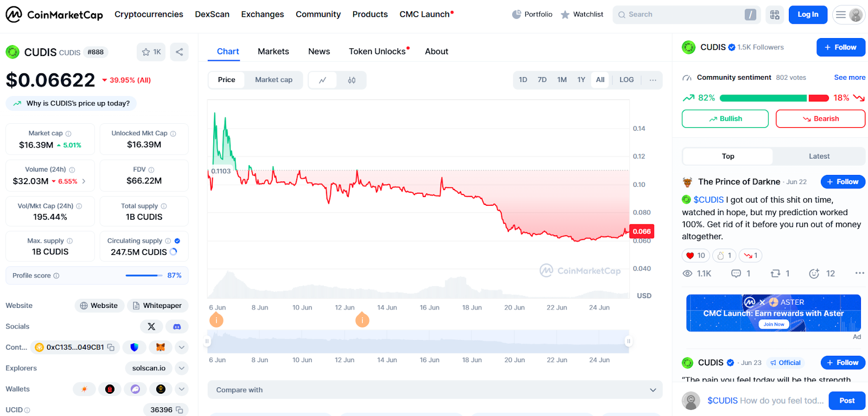Switch to the Markets tab
This screenshot has width=868, height=416.
[273, 52]
